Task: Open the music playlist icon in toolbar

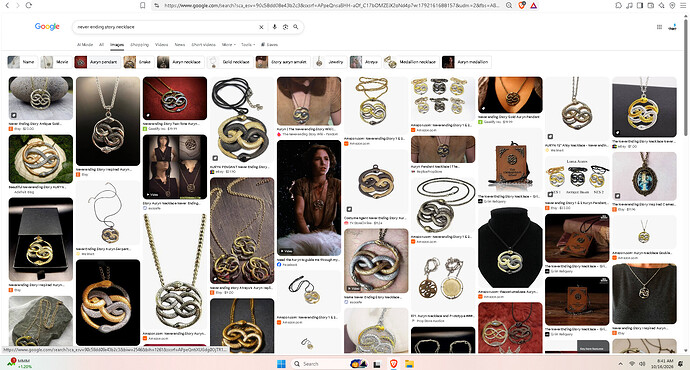Action: (x=629, y=5)
